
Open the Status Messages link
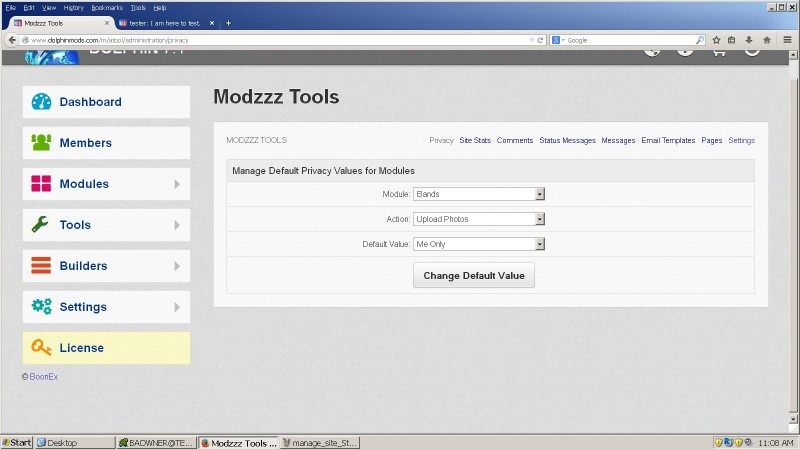(x=567, y=140)
